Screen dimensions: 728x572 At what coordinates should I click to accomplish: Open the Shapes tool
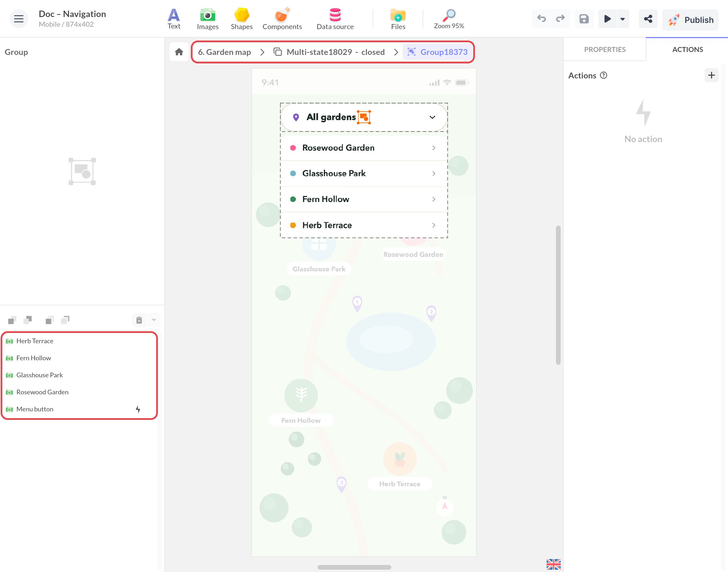click(x=242, y=19)
